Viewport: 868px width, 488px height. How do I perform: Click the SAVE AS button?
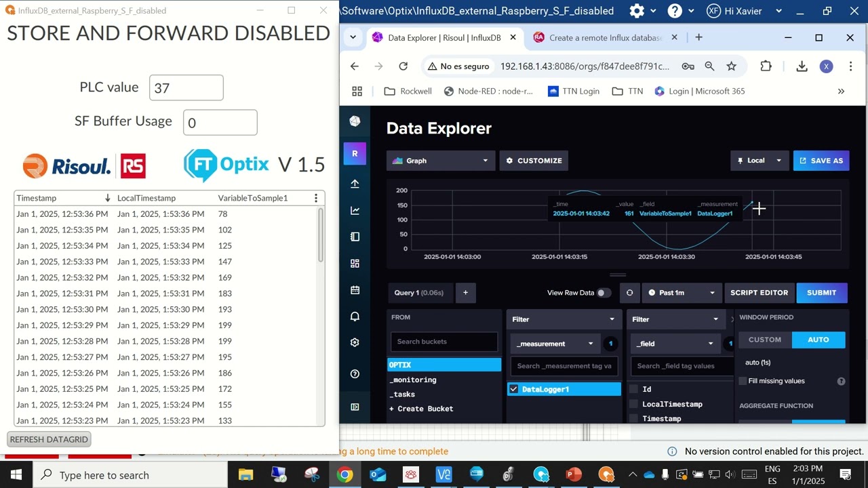pyautogui.click(x=821, y=161)
